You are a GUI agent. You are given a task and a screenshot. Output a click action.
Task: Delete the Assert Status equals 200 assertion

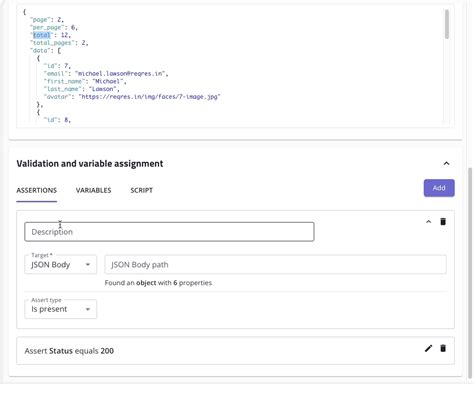(x=443, y=348)
